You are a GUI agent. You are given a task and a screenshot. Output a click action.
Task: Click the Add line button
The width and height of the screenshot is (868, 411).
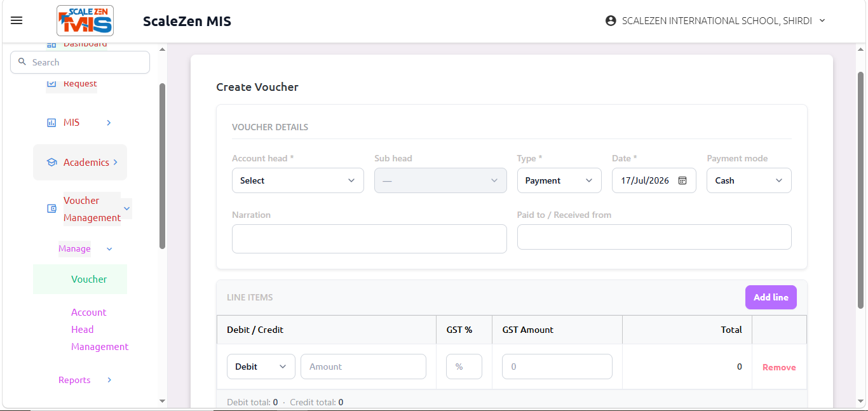click(771, 297)
